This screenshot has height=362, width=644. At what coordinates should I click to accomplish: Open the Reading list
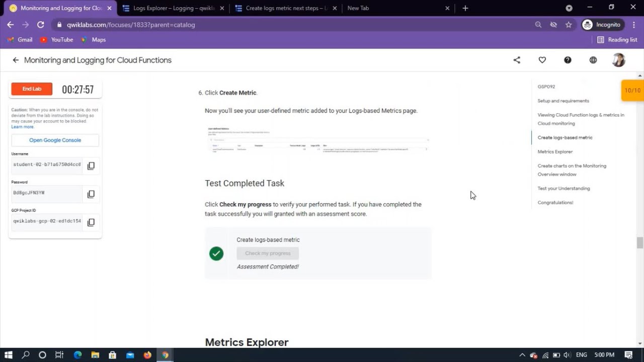[617, 40]
